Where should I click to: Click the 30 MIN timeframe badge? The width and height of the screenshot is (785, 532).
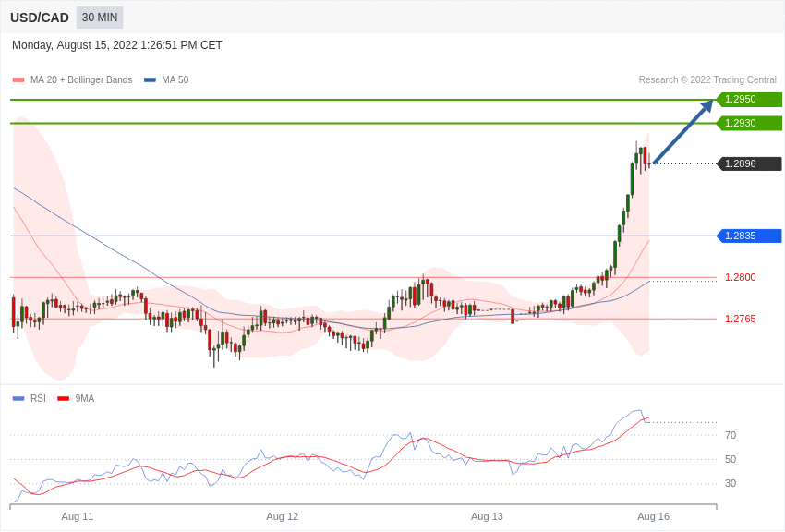pyautogui.click(x=100, y=18)
